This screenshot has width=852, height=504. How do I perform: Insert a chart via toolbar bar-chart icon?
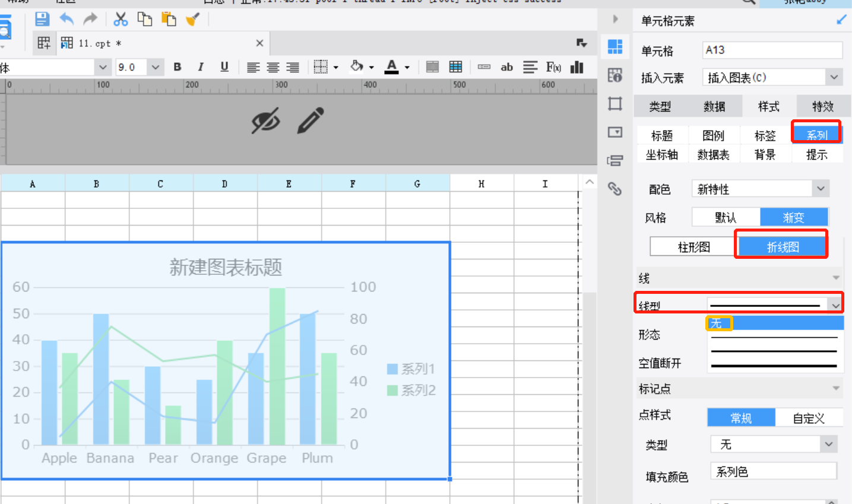[x=577, y=67]
